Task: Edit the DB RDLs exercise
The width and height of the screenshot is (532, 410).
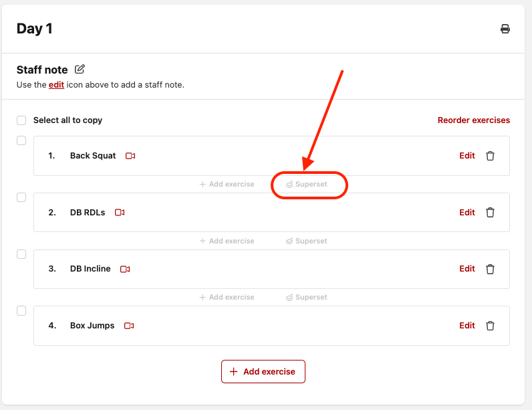Action: point(467,213)
